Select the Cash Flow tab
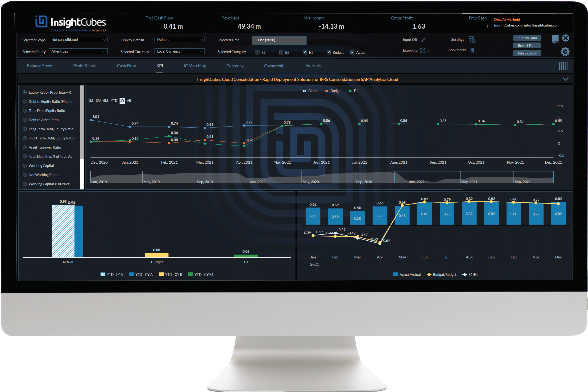Viewport: 588px width, 392px height. point(126,66)
